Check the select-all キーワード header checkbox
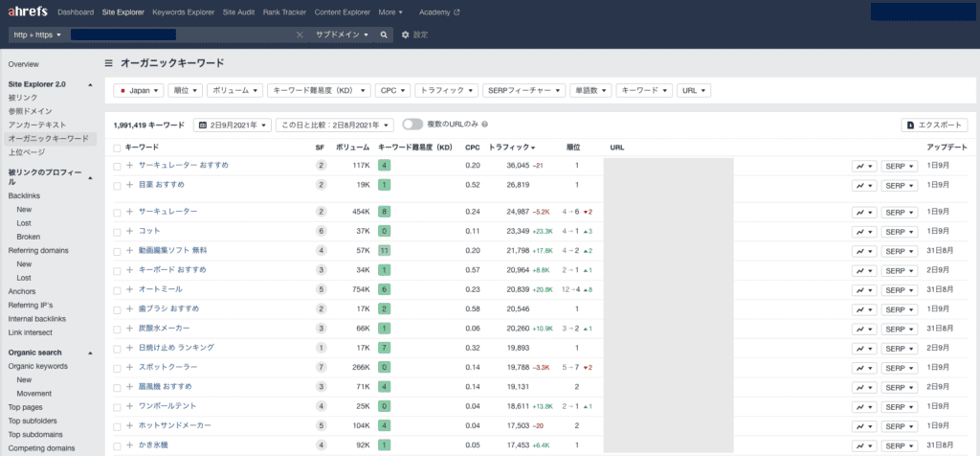The width and height of the screenshot is (980, 456). click(x=117, y=148)
